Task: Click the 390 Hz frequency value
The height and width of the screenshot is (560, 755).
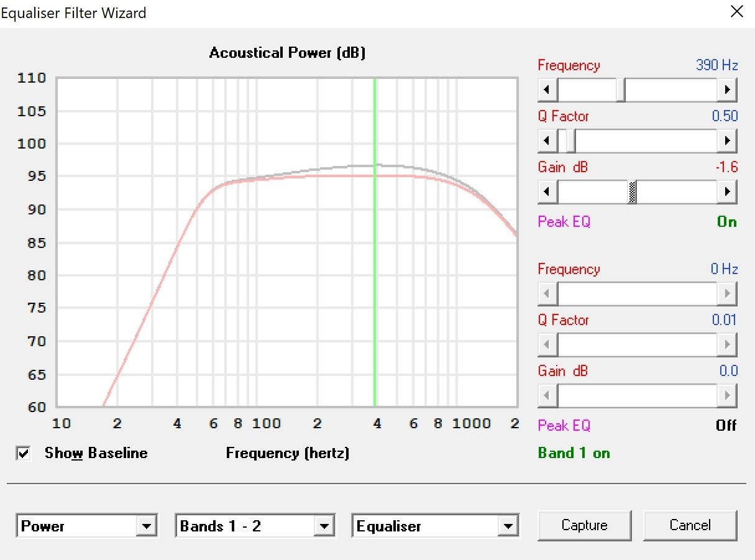Action: [x=716, y=65]
